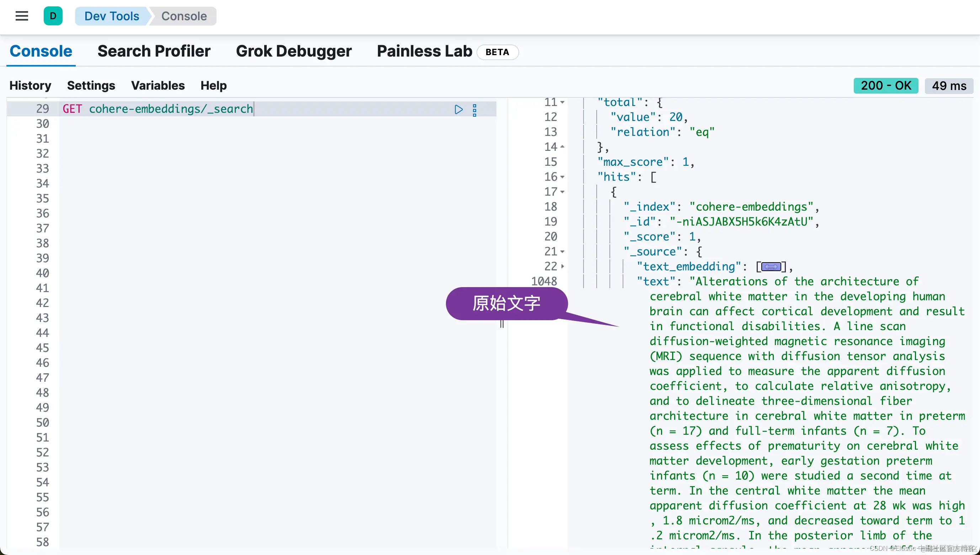The width and height of the screenshot is (980, 555).
Task: Run the GET request with play icon
Action: coord(458,110)
